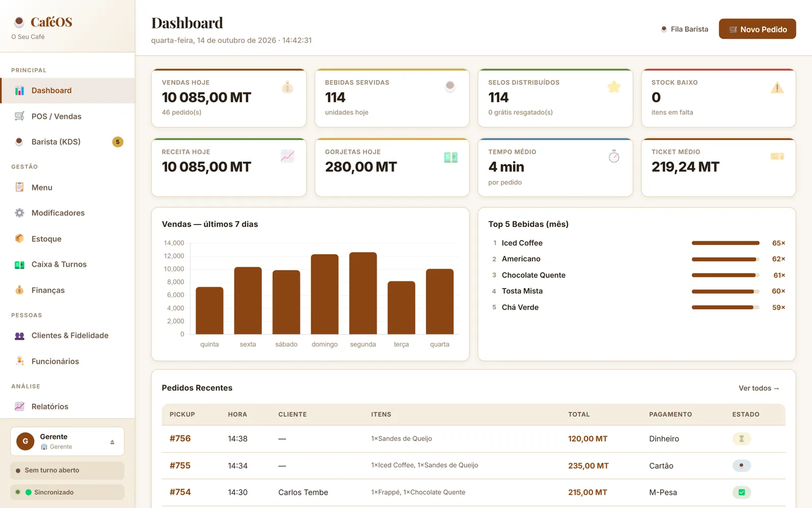Open the Menu management page
The image size is (812, 508).
(67, 187)
